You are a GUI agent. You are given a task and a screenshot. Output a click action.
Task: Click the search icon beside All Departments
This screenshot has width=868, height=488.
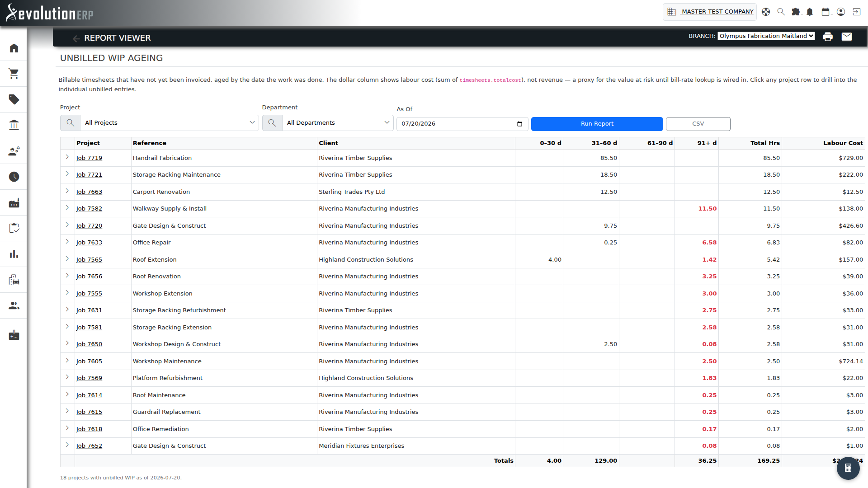point(272,123)
